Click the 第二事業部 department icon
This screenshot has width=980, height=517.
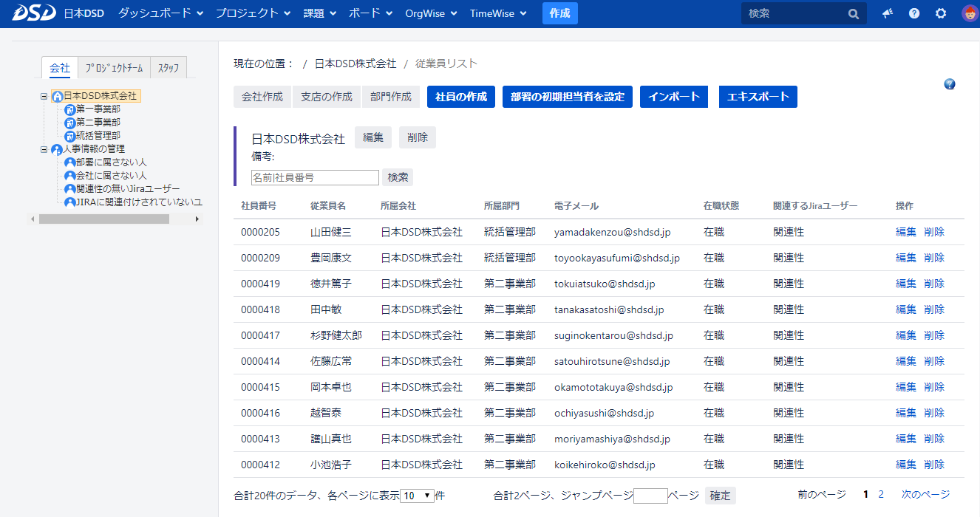click(x=70, y=123)
